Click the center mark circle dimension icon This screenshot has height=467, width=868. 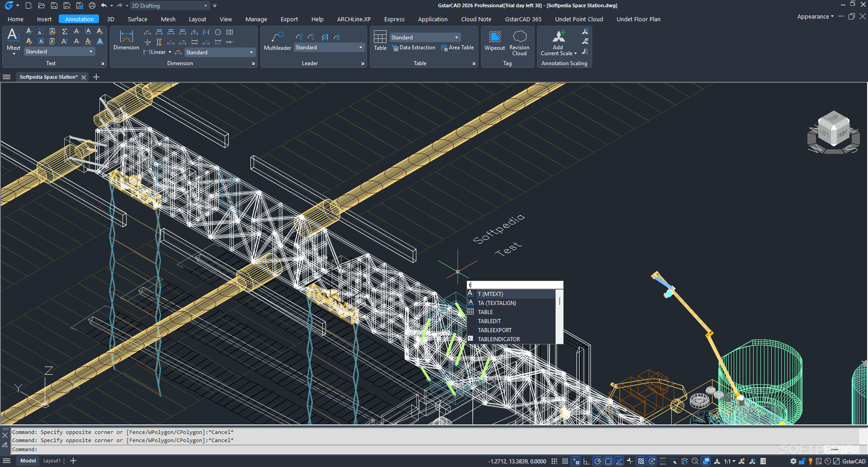click(218, 32)
